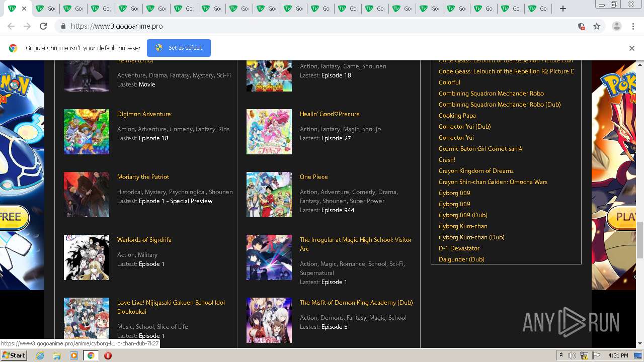The height and width of the screenshot is (362, 644).
Task: Click Misfit of Demon King Academy thumbnail
Action: 269,320
